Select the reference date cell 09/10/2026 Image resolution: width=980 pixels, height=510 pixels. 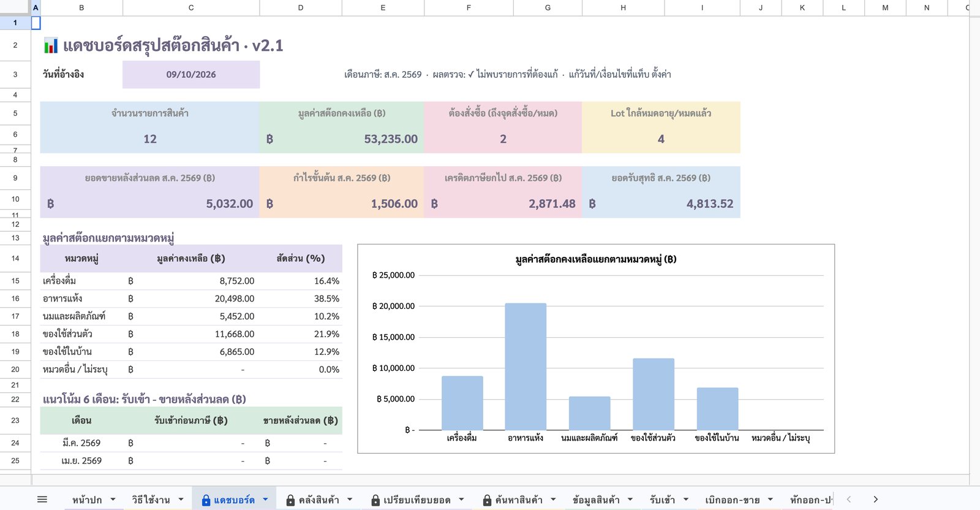pyautogui.click(x=191, y=74)
